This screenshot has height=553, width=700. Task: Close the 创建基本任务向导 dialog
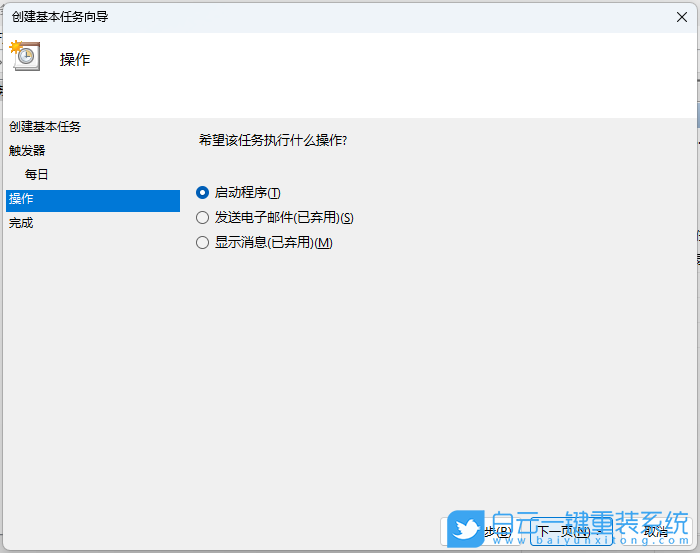[x=681, y=17]
